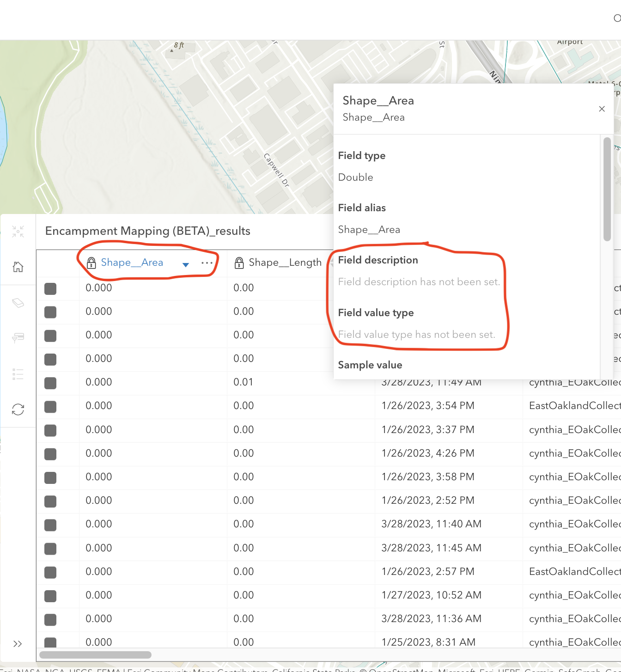621x672 pixels.
Task: Click the table's horizontal scrollbar thumb
Action: pos(96,654)
